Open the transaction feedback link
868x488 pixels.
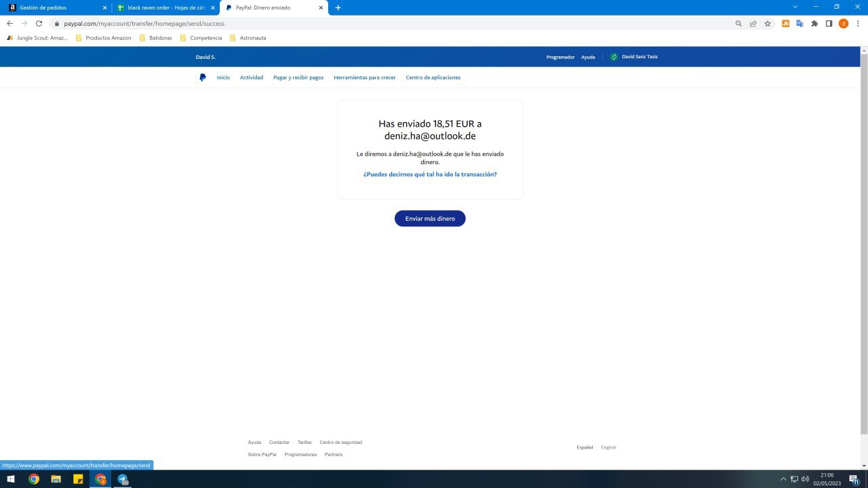pyautogui.click(x=430, y=174)
